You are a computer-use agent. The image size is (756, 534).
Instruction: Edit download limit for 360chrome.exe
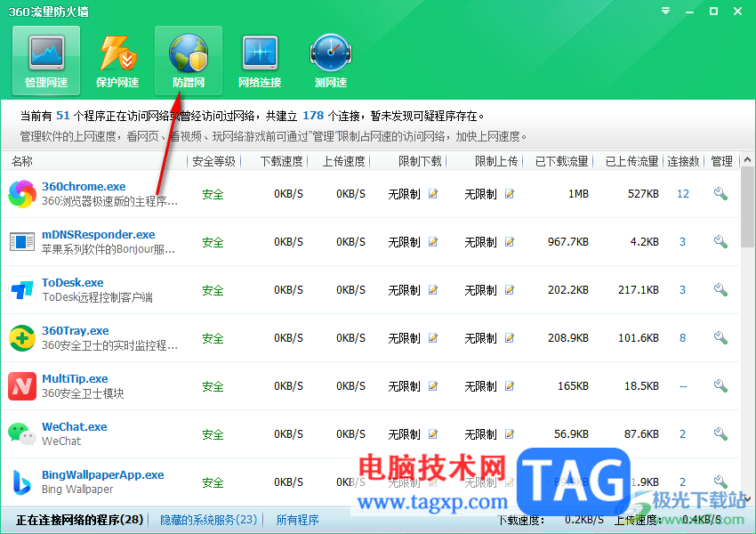coord(433,194)
